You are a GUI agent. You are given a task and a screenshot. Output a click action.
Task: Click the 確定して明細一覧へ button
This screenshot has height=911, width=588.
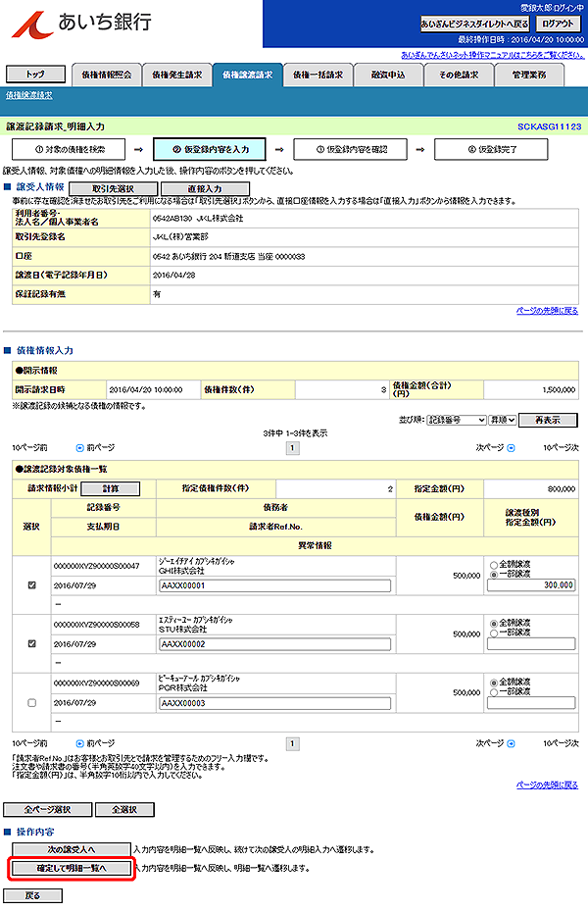[x=72, y=869]
